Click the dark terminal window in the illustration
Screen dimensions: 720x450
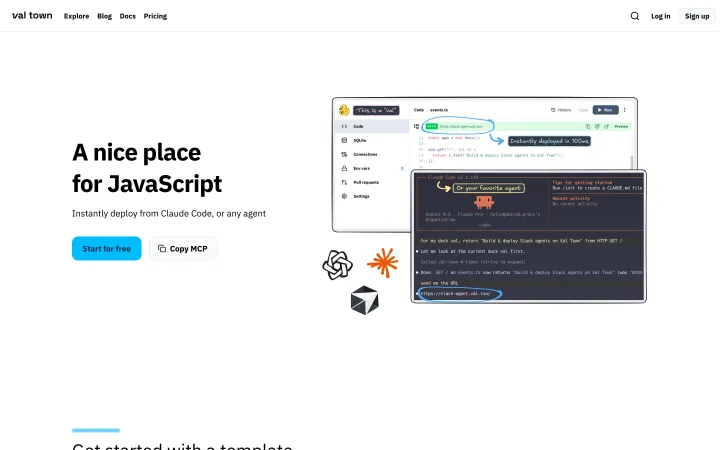(529, 236)
